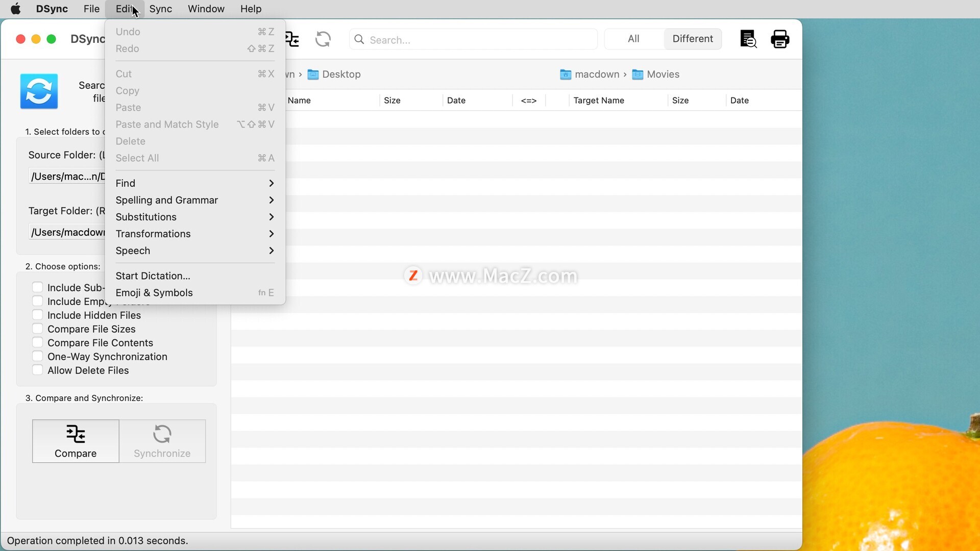
Task: Click the Movies path label
Action: pyautogui.click(x=663, y=74)
